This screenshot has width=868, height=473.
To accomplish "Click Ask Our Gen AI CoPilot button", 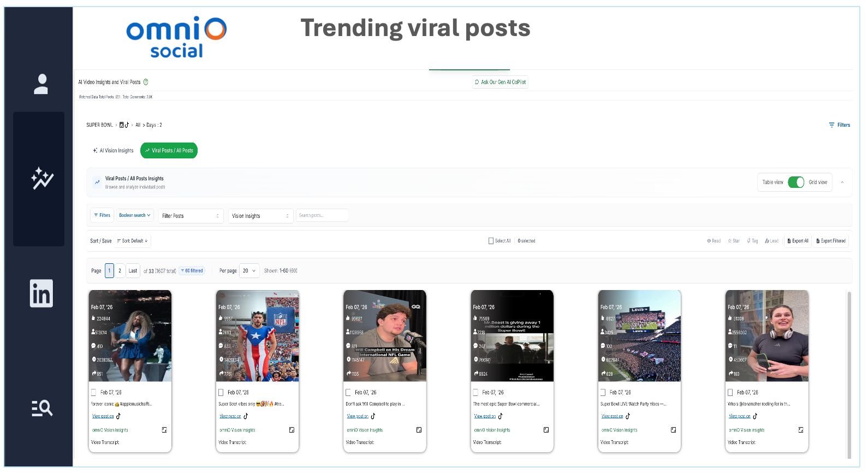I will (x=500, y=82).
